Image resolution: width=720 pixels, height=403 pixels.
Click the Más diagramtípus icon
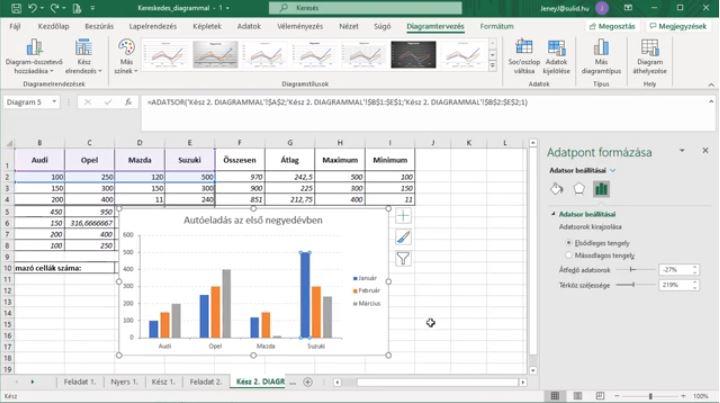601,57
